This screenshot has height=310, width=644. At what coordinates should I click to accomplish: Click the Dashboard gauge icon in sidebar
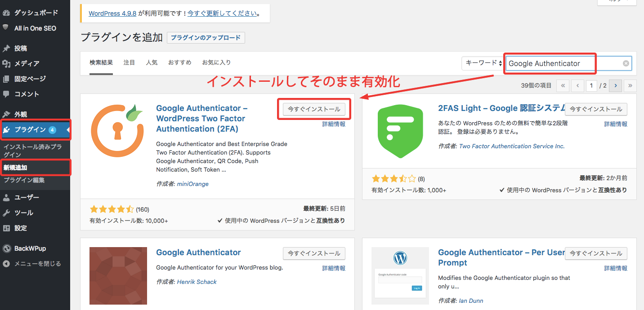(6, 13)
